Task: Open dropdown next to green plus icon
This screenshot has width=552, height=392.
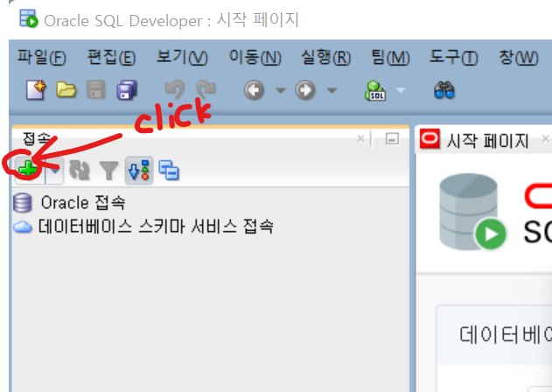Action: 54,170
